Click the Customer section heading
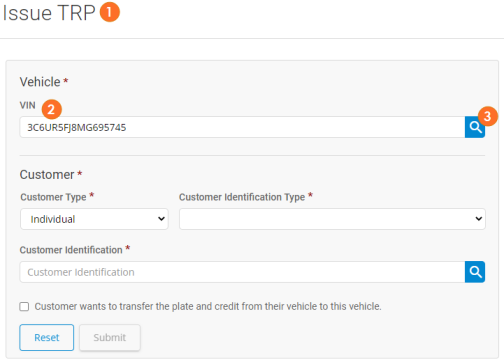Image resolution: width=504 pixels, height=362 pixels. (x=47, y=174)
